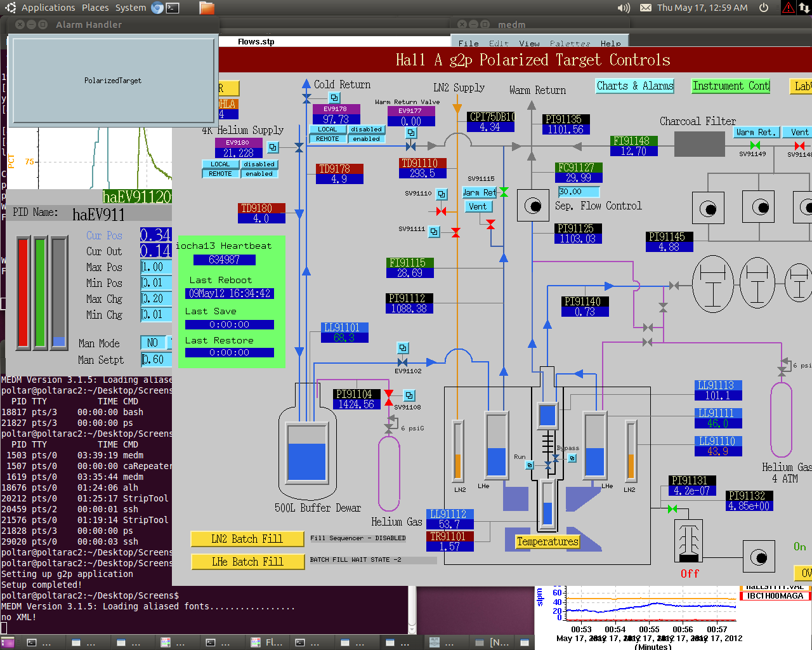The width and height of the screenshot is (812, 650).
Task: Click the EV91102 blue valve symbol
Action: pos(402,362)
